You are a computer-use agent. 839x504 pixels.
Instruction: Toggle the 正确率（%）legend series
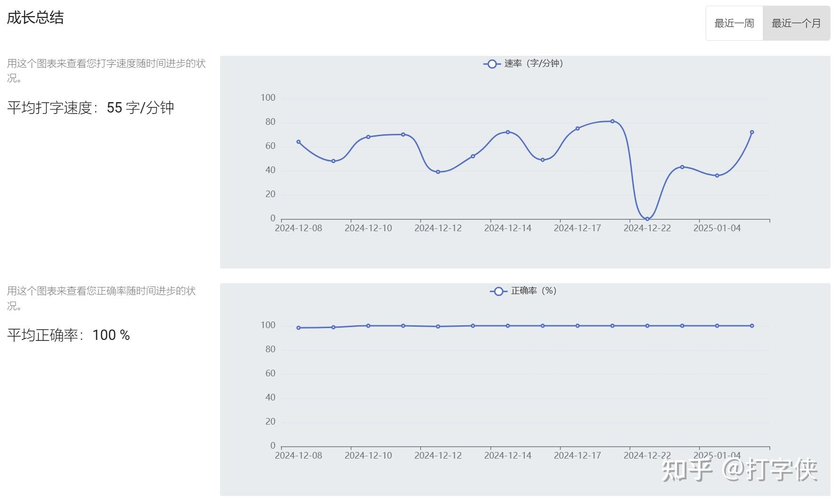(523, 291)
